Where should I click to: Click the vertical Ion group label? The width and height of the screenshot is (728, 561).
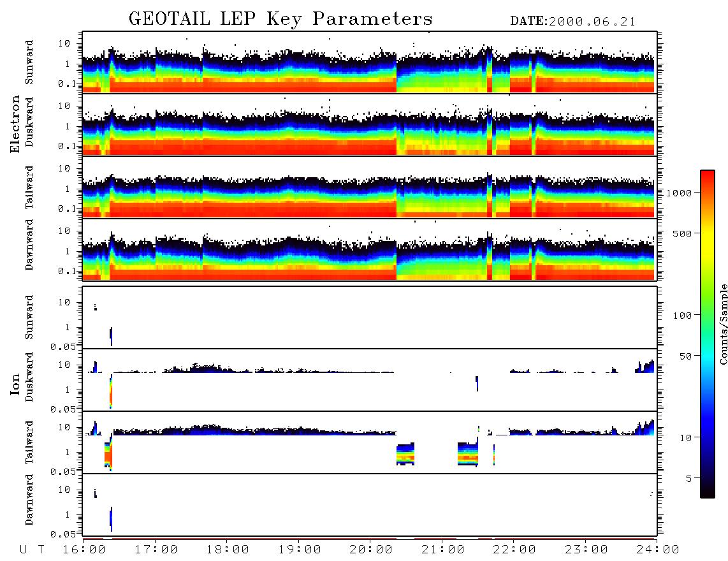15,384
